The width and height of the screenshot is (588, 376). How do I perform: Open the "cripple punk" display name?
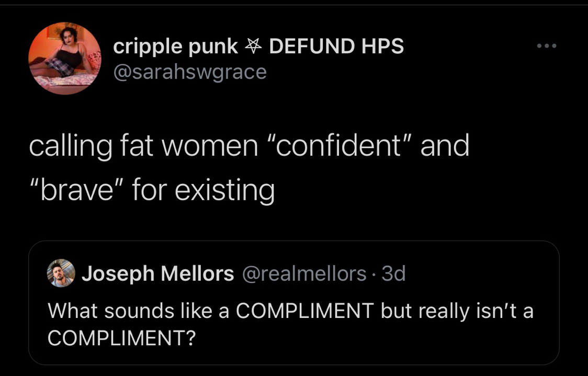click(x=175, y=47)
